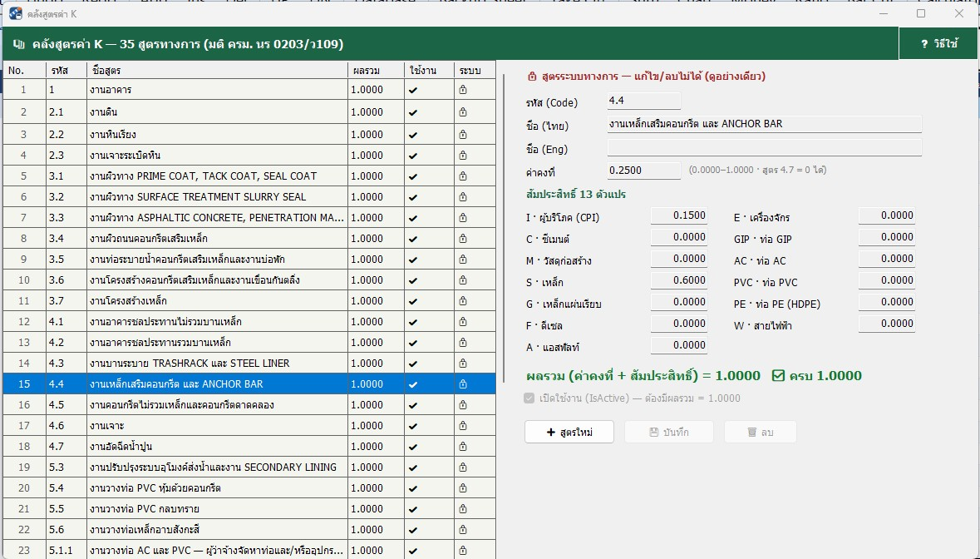Image resolution: width=980 pixels, height=559 pixels.
Task: Click the lock icon in row 1 งานอาคาร
Action: tap(462, 90)
